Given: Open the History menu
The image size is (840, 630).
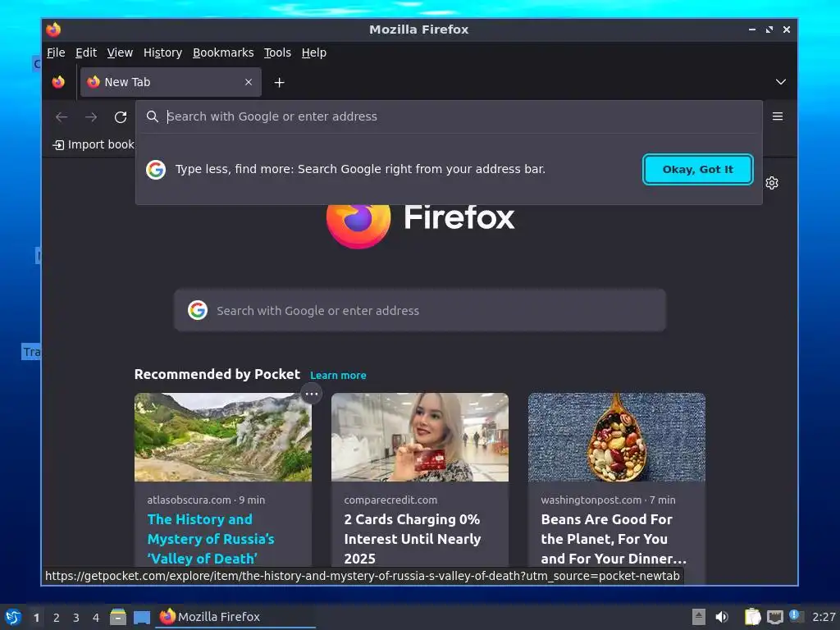Looking at the screenshot, I should (x=162, y=52).
